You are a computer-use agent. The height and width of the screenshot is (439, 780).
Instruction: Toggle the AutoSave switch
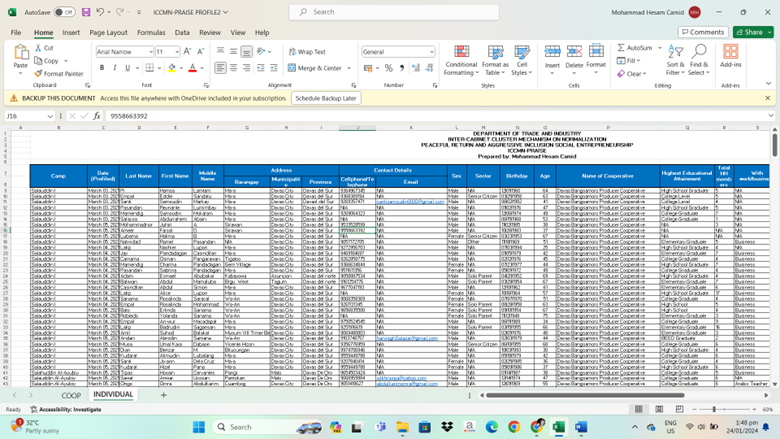[64, 12]
